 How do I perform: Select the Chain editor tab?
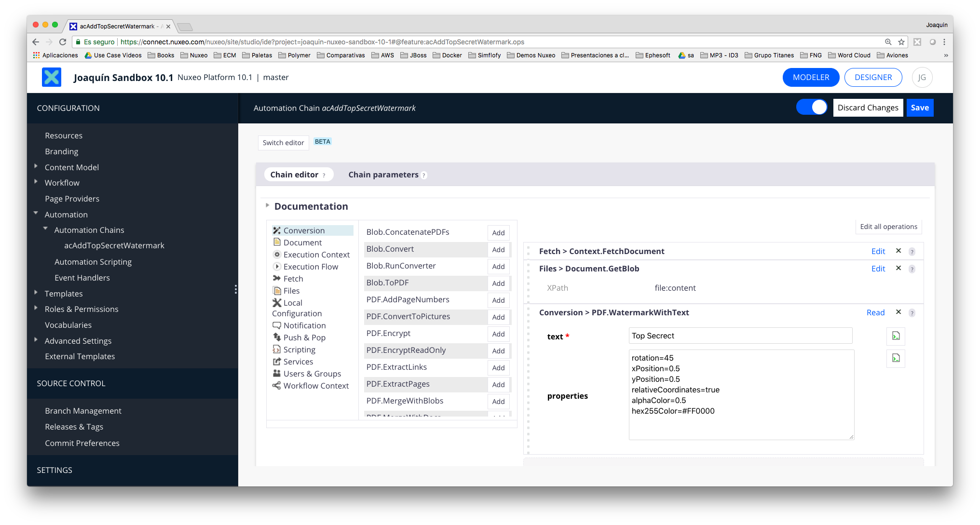click(x=294, y=175)
